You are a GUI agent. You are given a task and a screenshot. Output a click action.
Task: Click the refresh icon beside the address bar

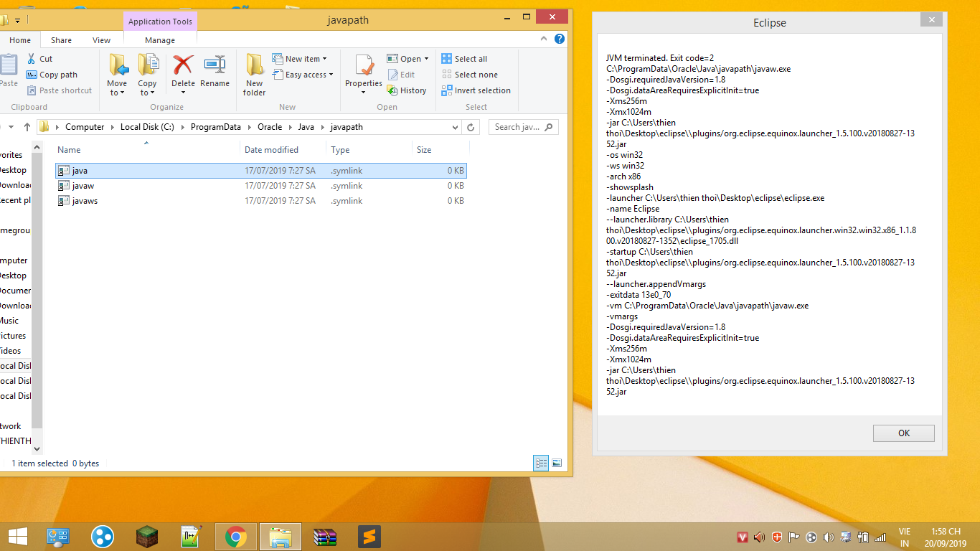471,127
